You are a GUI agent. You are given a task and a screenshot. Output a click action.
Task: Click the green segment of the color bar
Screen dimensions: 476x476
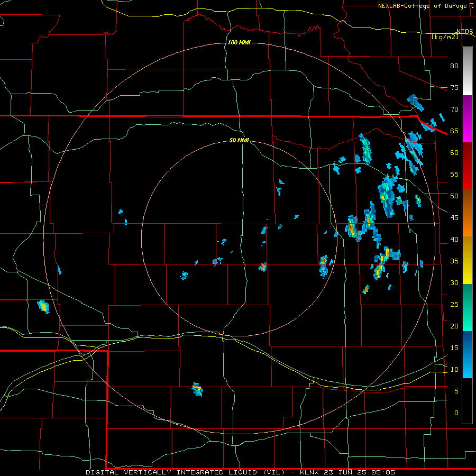(x=467, y=307)
